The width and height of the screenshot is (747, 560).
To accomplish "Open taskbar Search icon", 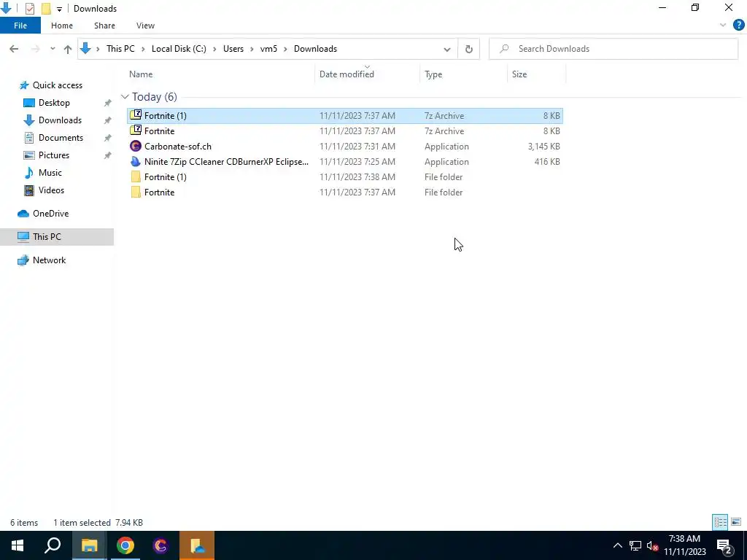I will pos(53,545).
